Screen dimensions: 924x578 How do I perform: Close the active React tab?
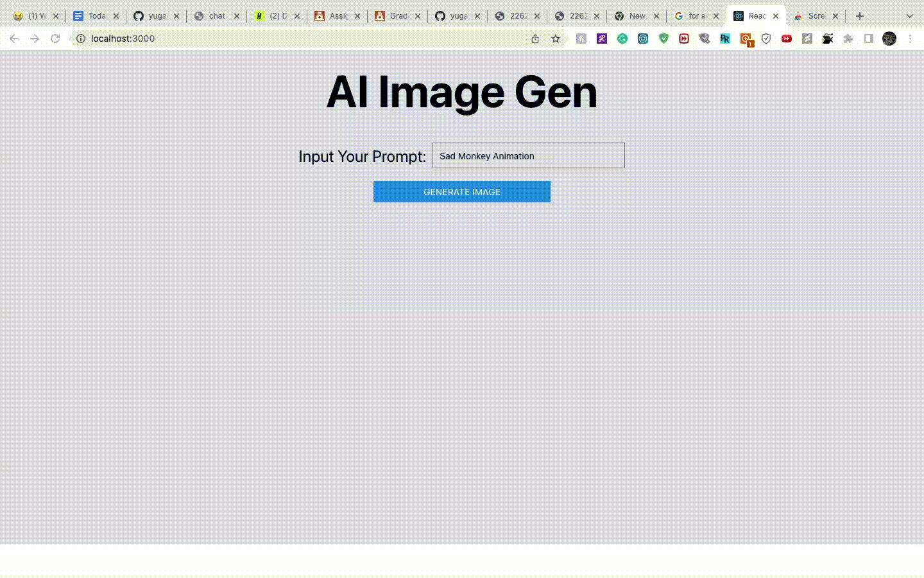pos(776,16)
